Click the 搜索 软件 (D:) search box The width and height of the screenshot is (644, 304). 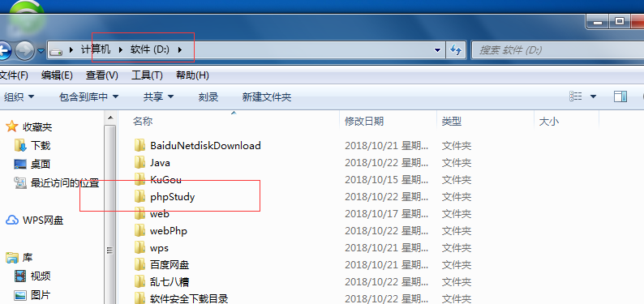pyautogui.click(x=557, y=50)
